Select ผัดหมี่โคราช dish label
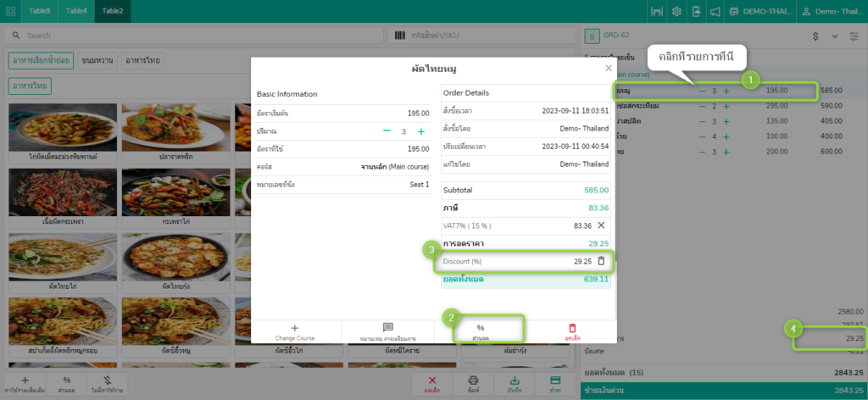 pyautogui.click(x=402, y=350)
